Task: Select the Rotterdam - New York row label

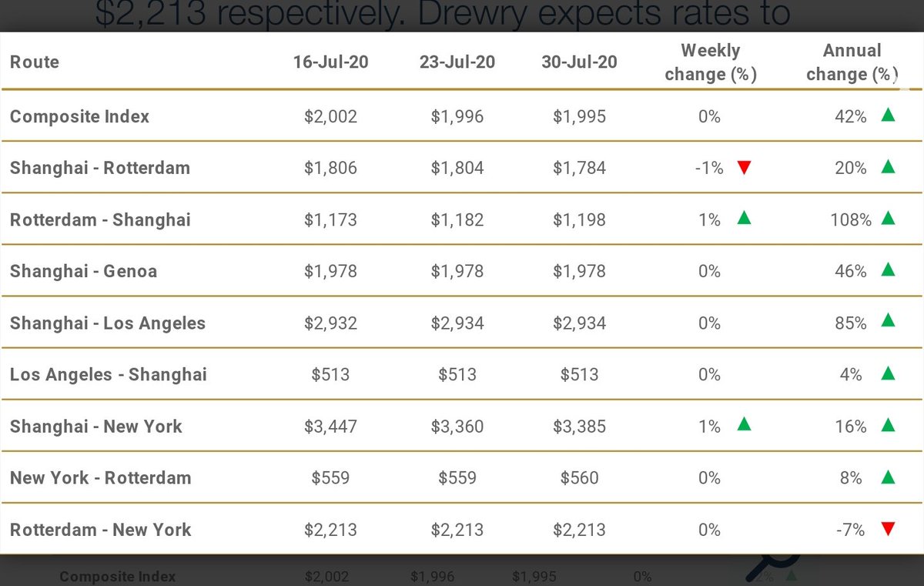Action: 100,529
